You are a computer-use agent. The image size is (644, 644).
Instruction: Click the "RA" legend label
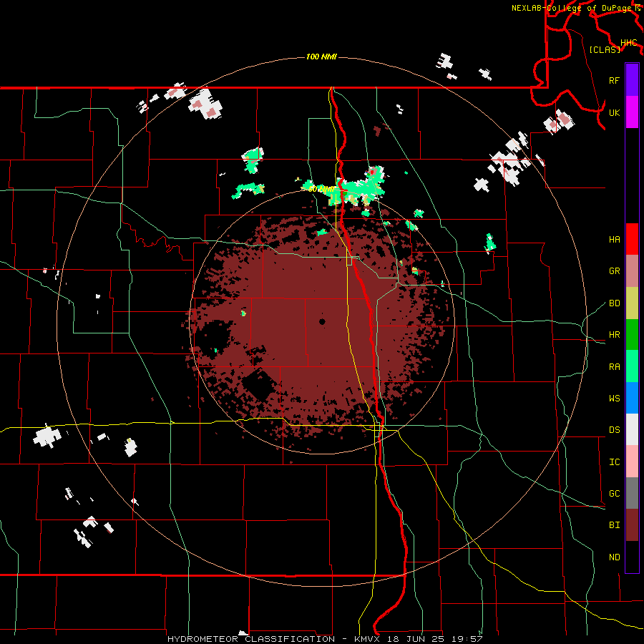(x=614, y=367)
